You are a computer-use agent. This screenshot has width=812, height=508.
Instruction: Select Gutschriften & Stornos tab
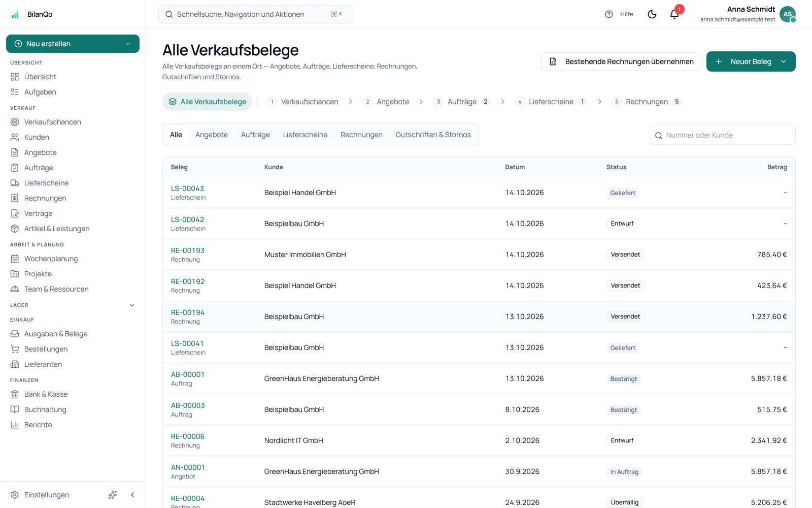point(433,135)
